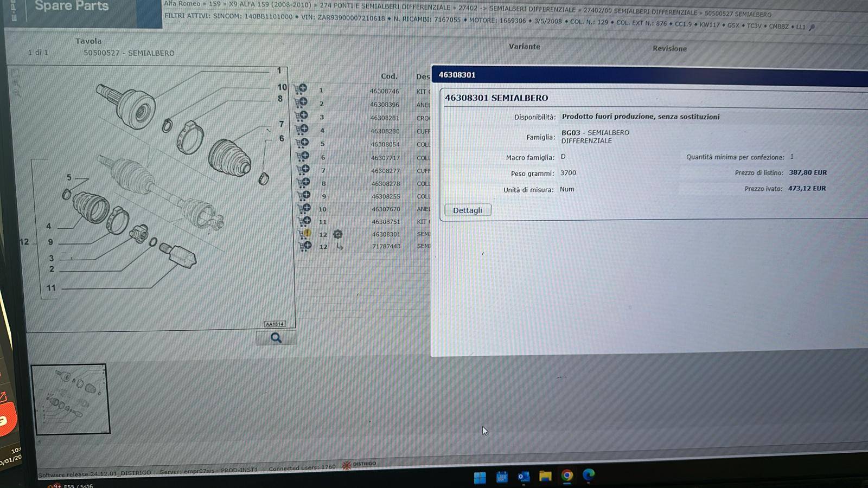The width and height of the screenshot is (868, 488).
Task: Click the gear icon beside code 46308301
Action: coord(337,234)
